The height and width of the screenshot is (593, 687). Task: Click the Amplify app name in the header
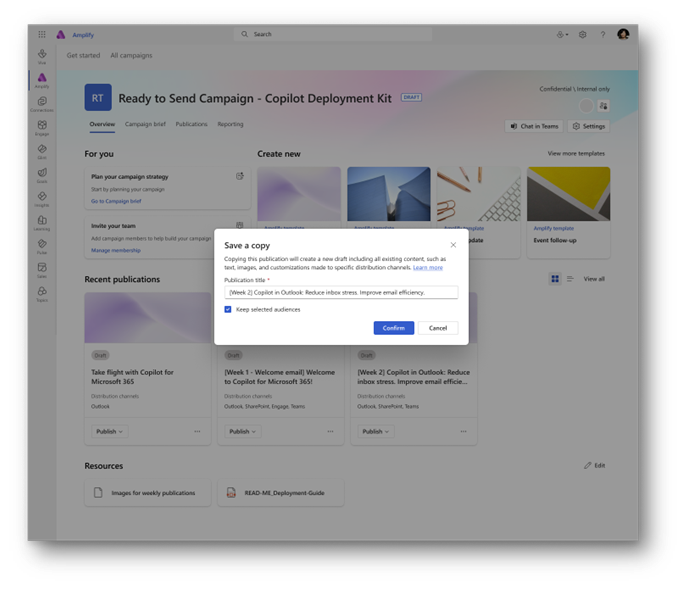click(x=83, y=35)
